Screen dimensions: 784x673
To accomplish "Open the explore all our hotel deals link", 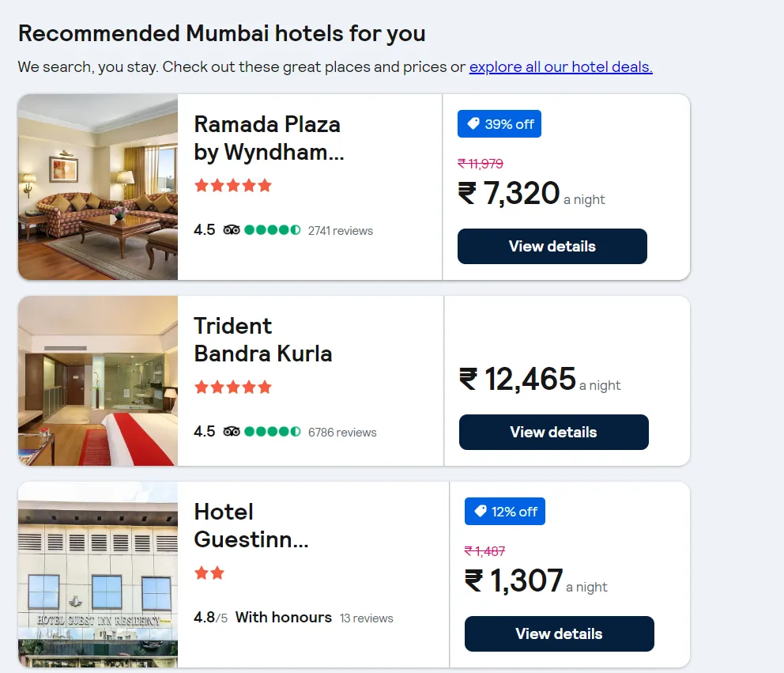I will click(560, 67).
